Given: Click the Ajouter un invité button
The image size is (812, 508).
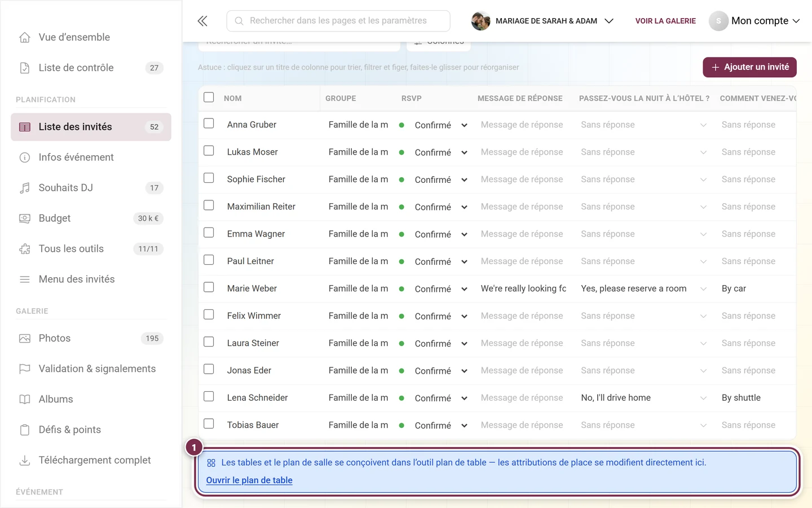Looking at the screenshot, I should [x=749, y=67].
